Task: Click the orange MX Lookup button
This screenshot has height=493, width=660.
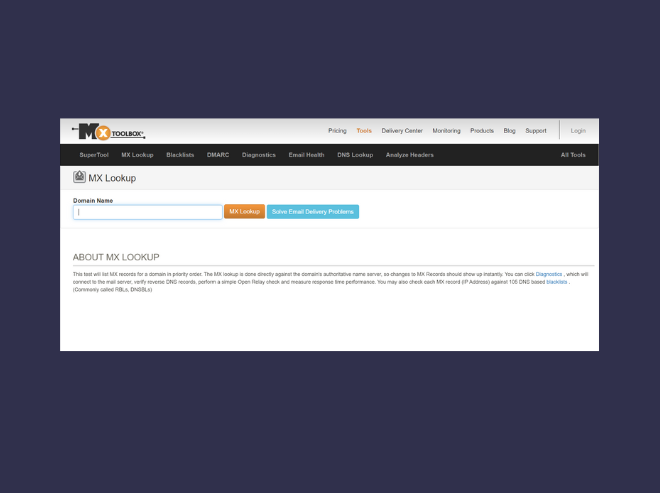Action: click(x=244, y=212)
